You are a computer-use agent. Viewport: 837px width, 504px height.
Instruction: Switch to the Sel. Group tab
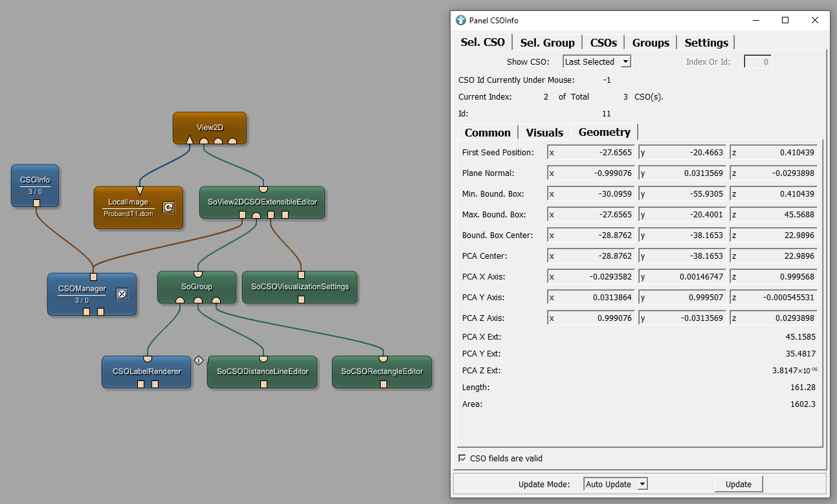pyautogui.click(x=547, y=43)
